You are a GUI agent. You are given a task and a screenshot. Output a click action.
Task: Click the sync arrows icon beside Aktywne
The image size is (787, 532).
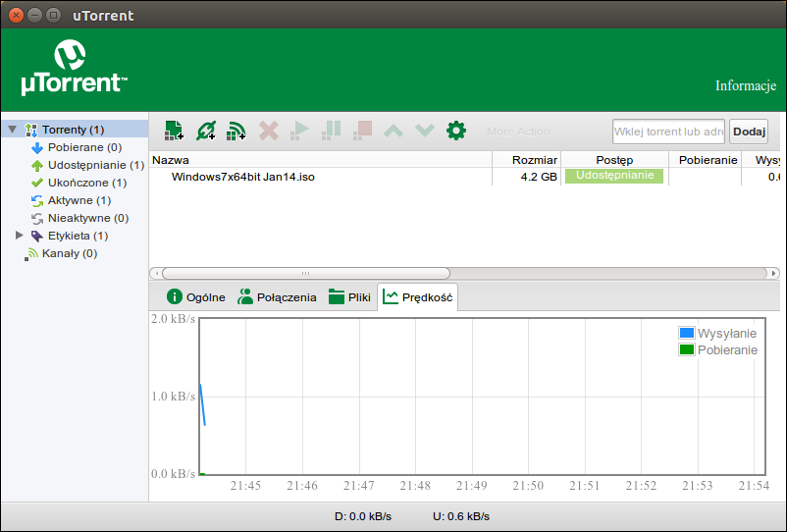click(37, 200)
